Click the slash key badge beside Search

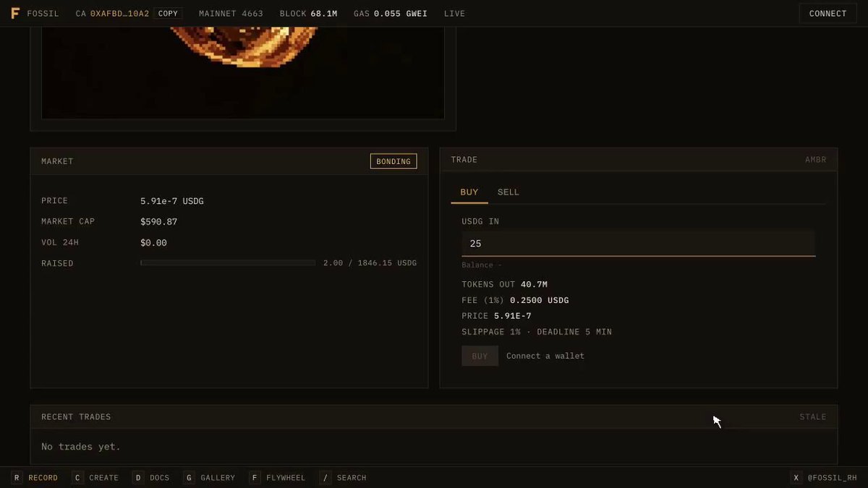[325, 478]
